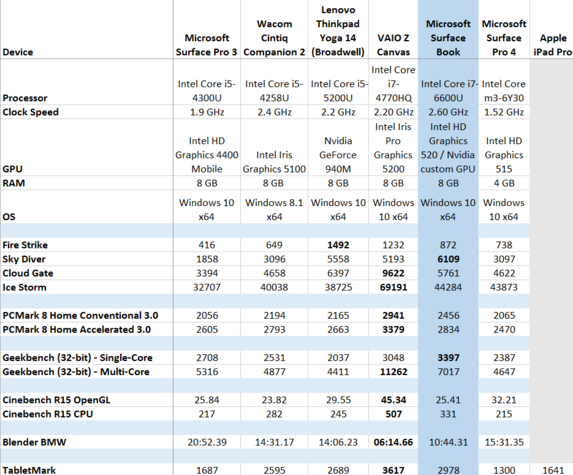Select the OS row label
Image resolution: width=573 pixels, height=475 pixels.
[9, 217]
